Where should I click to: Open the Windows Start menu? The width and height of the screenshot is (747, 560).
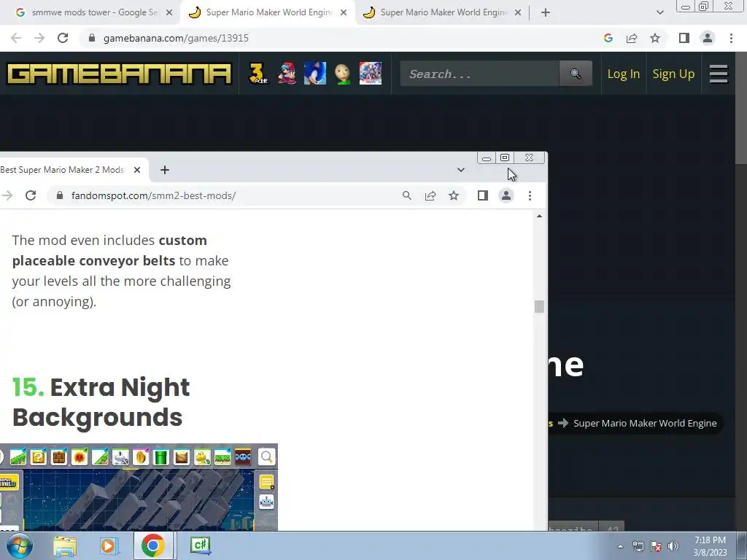(20, 545)
